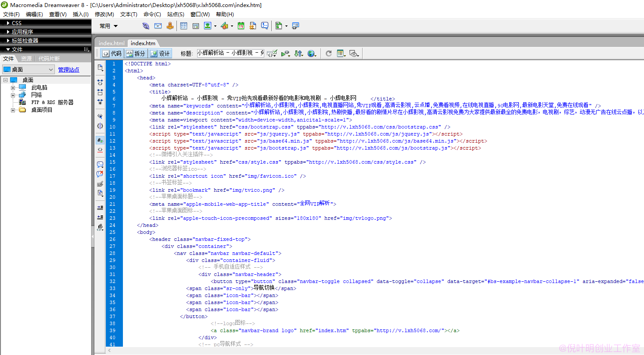
Task: Open the 站点(S) menu
Action: click(176, 14)
